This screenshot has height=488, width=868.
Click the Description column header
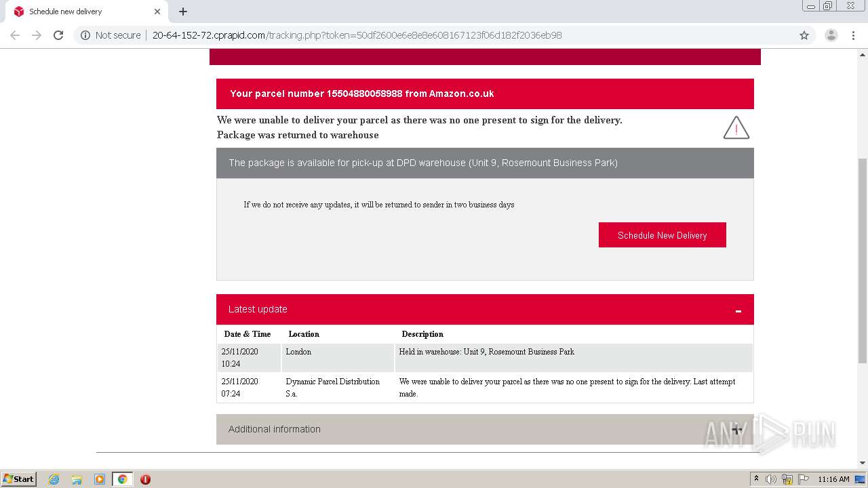click(422, 334)
